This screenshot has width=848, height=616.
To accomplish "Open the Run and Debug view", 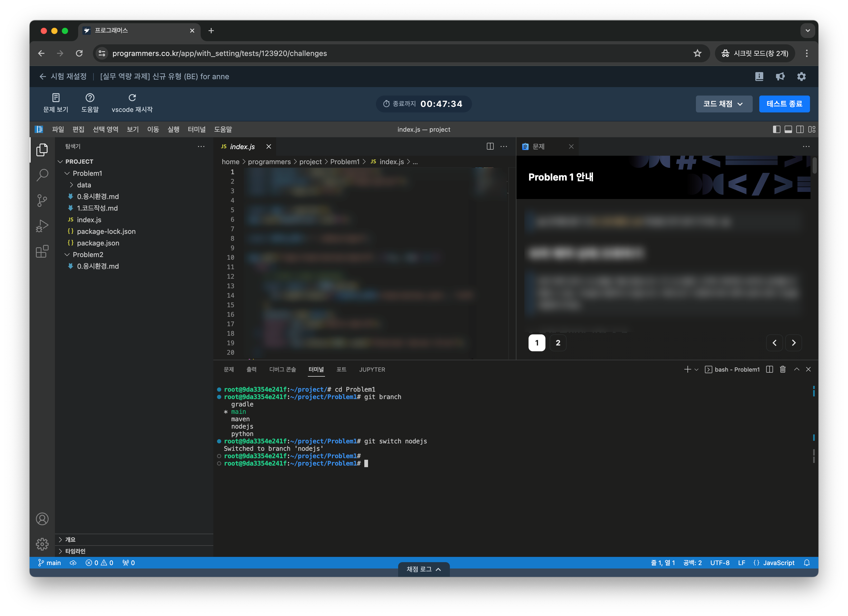I will pyautogui.click(x=42, y=226).
